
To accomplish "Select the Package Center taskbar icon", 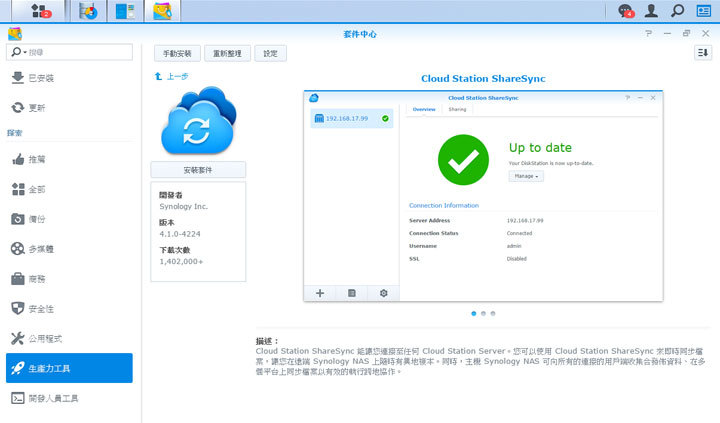I will point(162,11).
